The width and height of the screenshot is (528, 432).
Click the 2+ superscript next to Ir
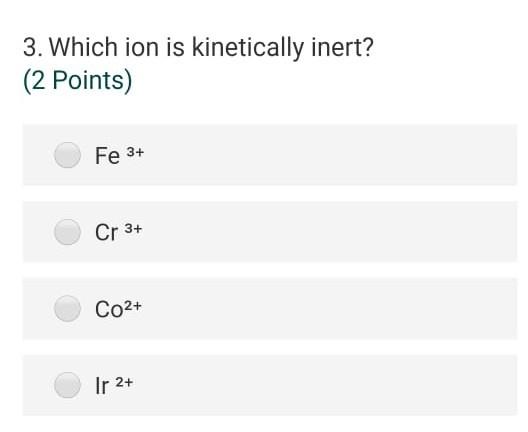tap(124, 382)
